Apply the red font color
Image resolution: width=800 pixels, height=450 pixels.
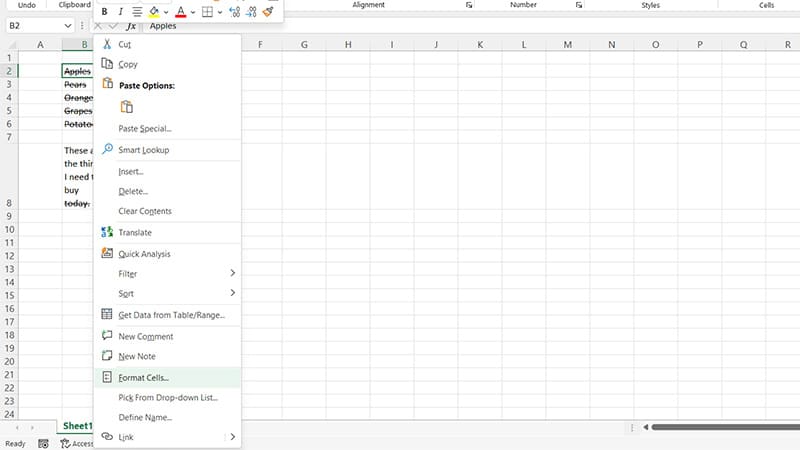tap(181, 12)
